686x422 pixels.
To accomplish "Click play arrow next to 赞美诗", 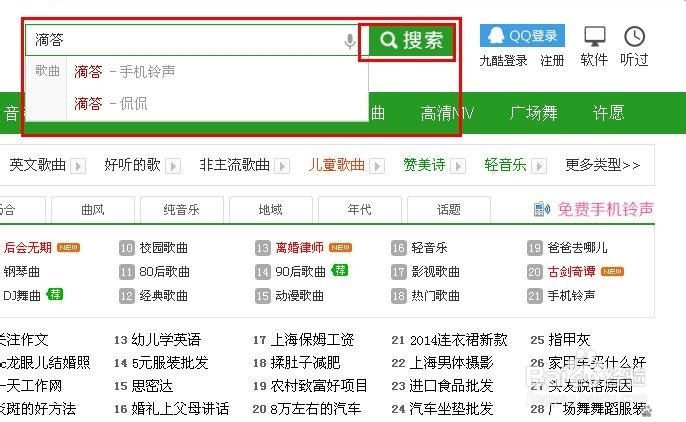I will coord(458,166).
